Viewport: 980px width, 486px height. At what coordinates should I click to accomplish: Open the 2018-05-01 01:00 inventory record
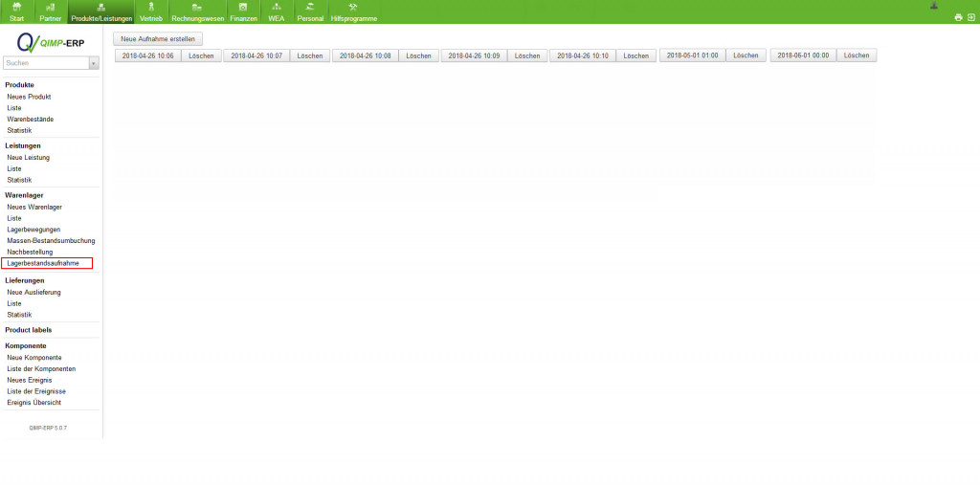693,55
